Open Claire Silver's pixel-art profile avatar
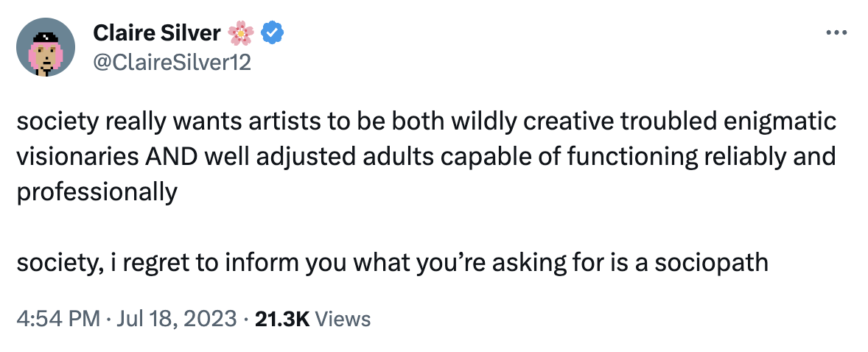868x352 pixels. tap(46, 47)
